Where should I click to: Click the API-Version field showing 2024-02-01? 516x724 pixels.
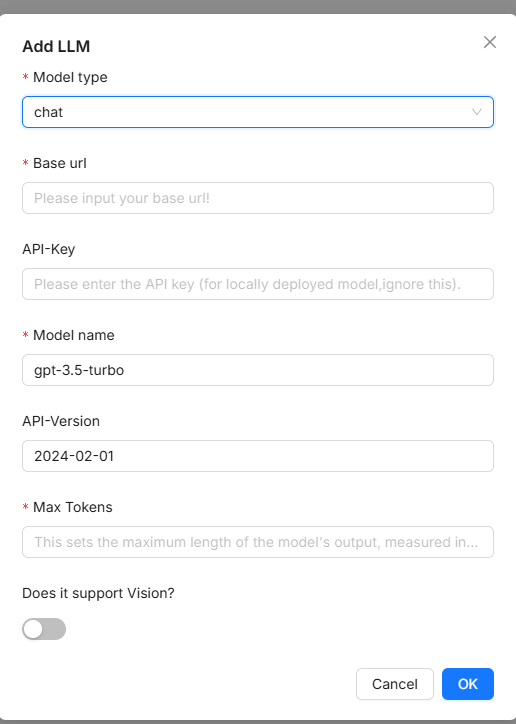(258, 456)
